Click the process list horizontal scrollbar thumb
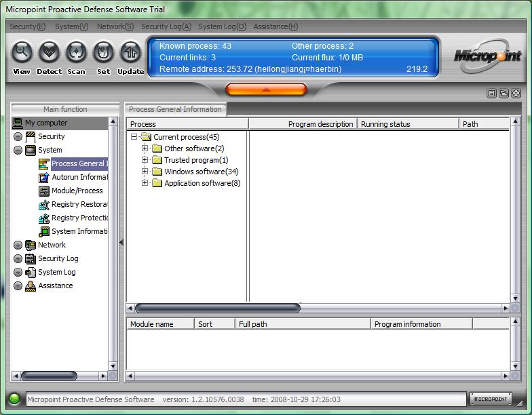Screen dimensions: 532x415 pos(217,308)
